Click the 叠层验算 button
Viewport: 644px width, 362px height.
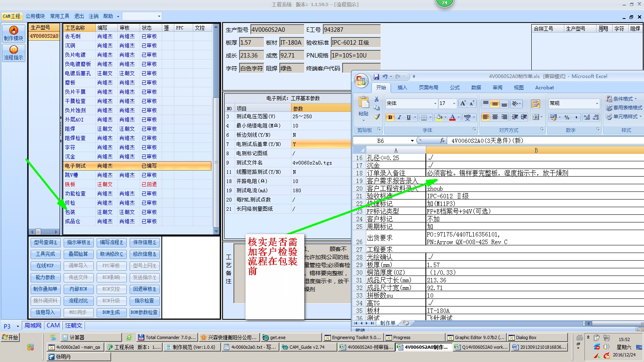tap(78, 254)
